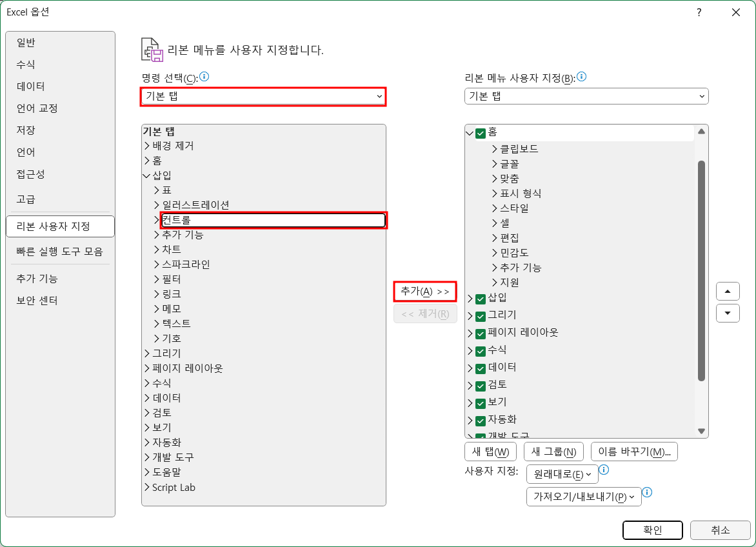This screenshot has width=756, height=547.
Task: Open the 저장 options category
Action: [60, 130]
